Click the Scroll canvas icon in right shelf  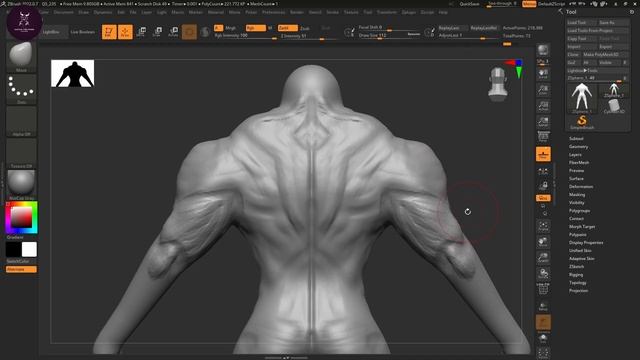[543, 74]
